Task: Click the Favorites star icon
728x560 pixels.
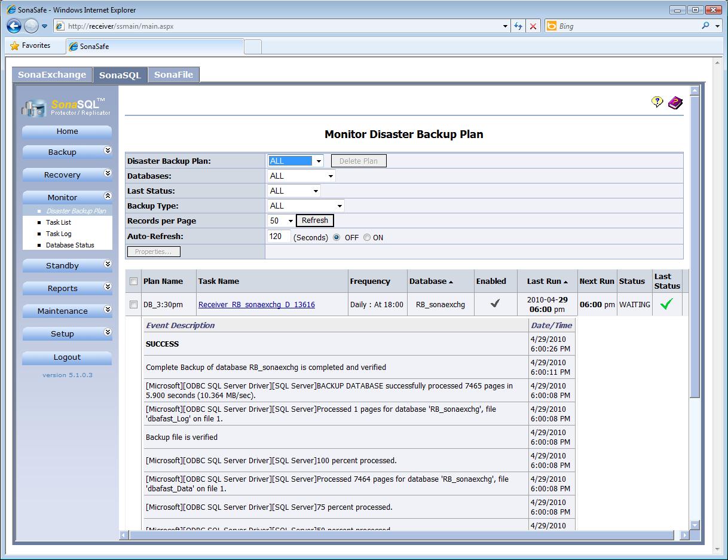Action: (15, 46)
